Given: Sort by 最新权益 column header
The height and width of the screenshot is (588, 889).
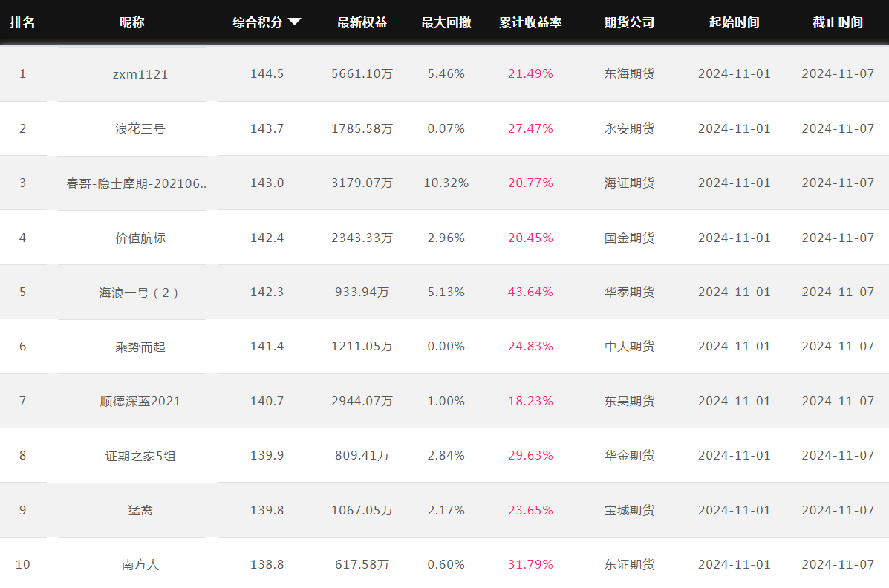Looking at the screenshot, I should [362, 22].
